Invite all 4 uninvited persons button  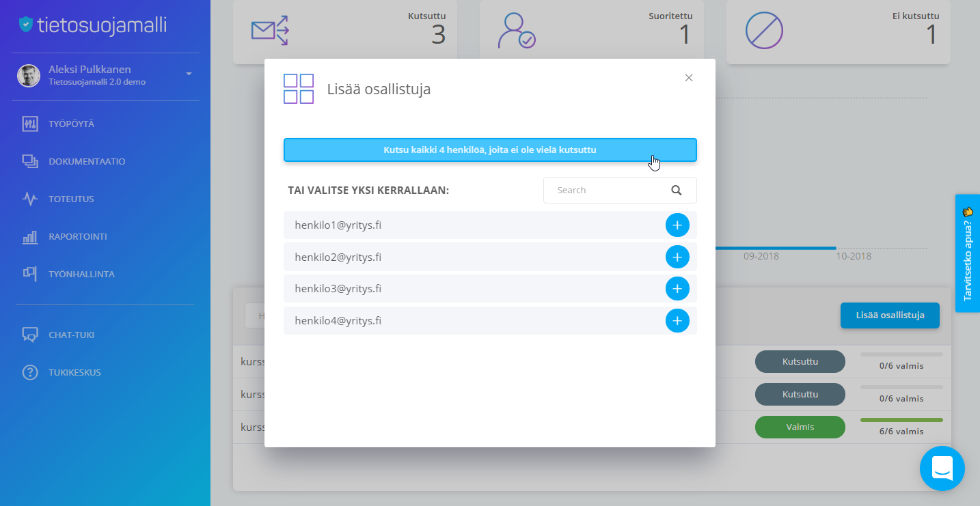point(490,150)
